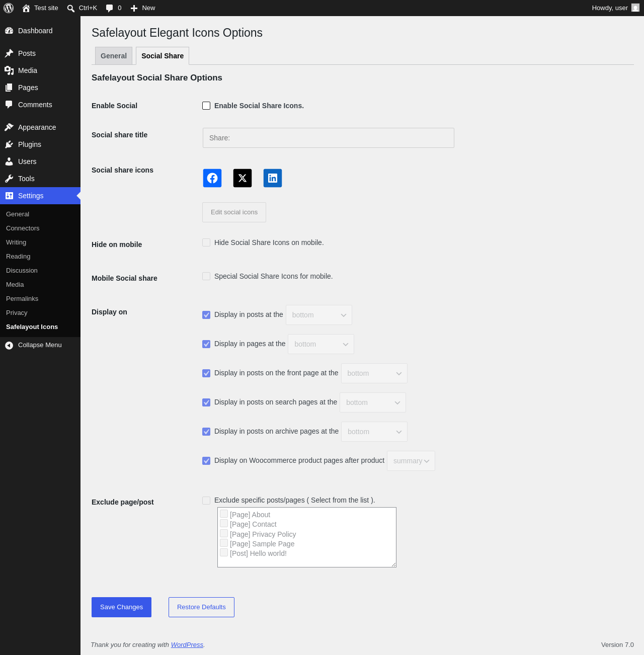Toggle Special Social Share Icons for mobile
This screenshot has height=655, width=644.
[x=206, y=276]
